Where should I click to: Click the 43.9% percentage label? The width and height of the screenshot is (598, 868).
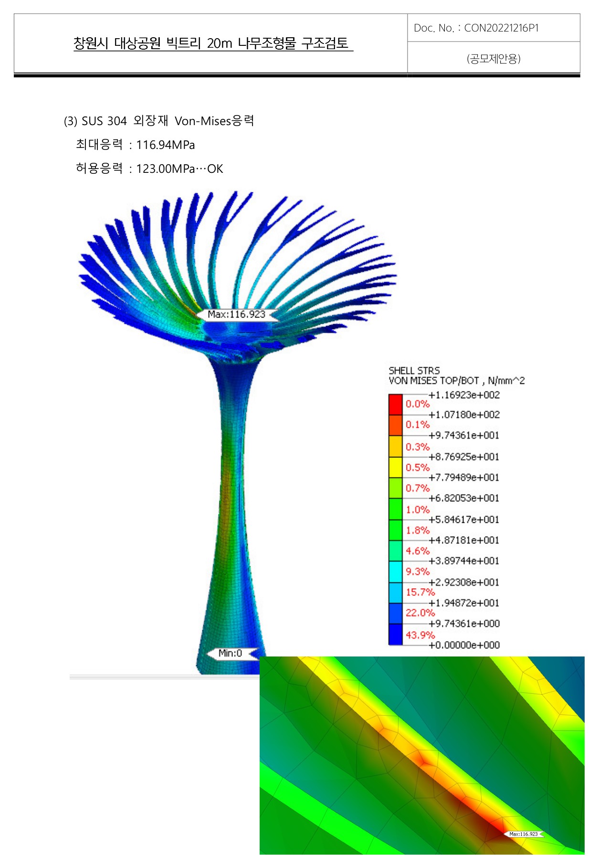tap(420, 635)
